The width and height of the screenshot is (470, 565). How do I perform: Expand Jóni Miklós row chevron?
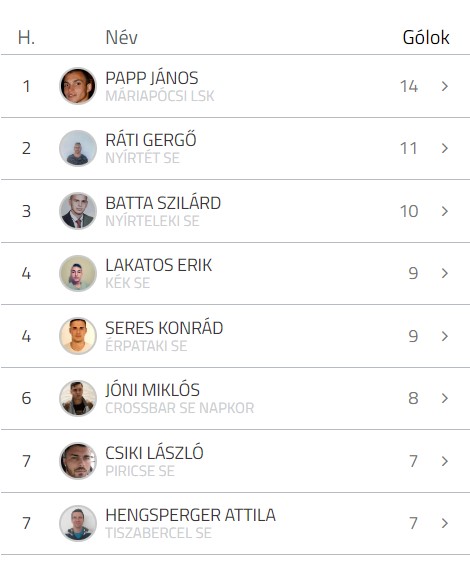(445, 398)
